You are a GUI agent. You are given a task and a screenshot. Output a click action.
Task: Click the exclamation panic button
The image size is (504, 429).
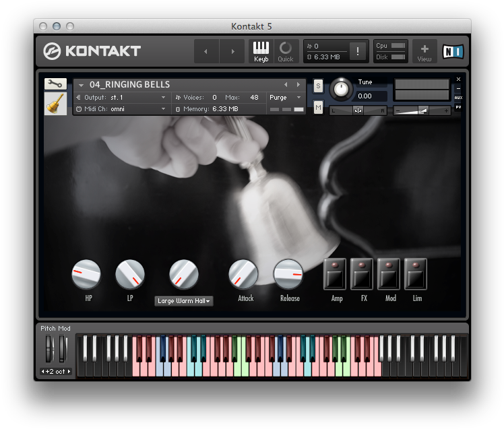357,51
